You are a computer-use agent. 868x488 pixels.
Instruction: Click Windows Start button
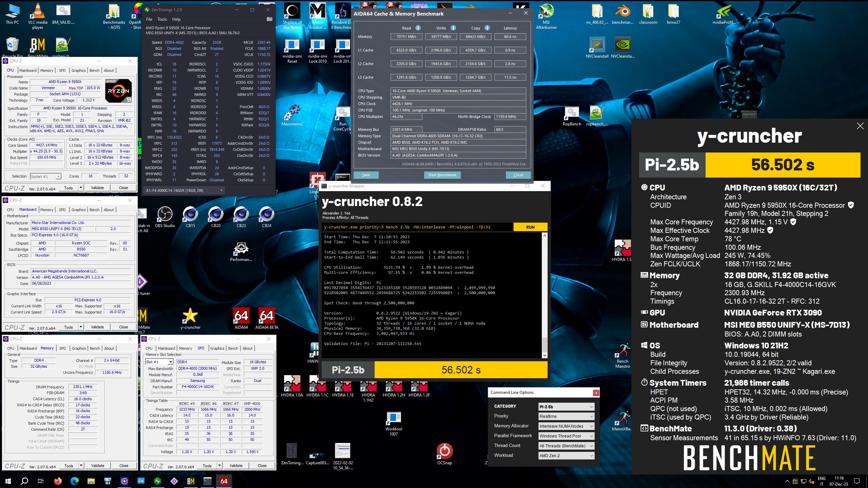(8, 481)
